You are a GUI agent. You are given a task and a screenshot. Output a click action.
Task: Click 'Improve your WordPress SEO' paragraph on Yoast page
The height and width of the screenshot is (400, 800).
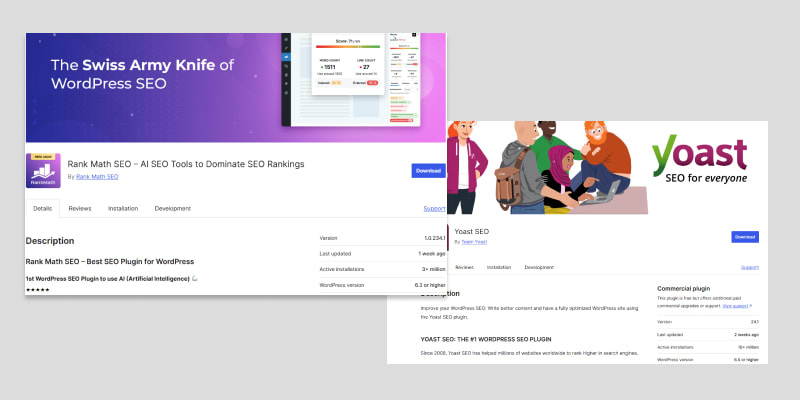(529, 313)
